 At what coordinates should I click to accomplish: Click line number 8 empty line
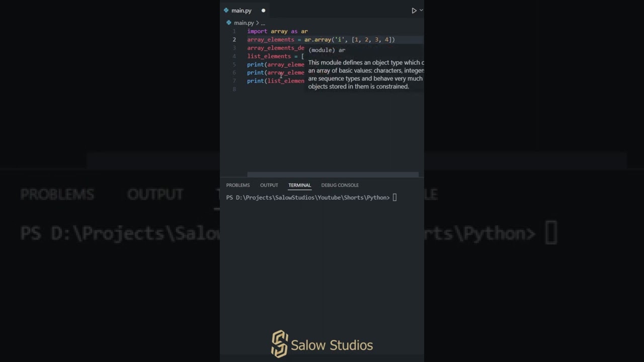(x=234, y=89)
